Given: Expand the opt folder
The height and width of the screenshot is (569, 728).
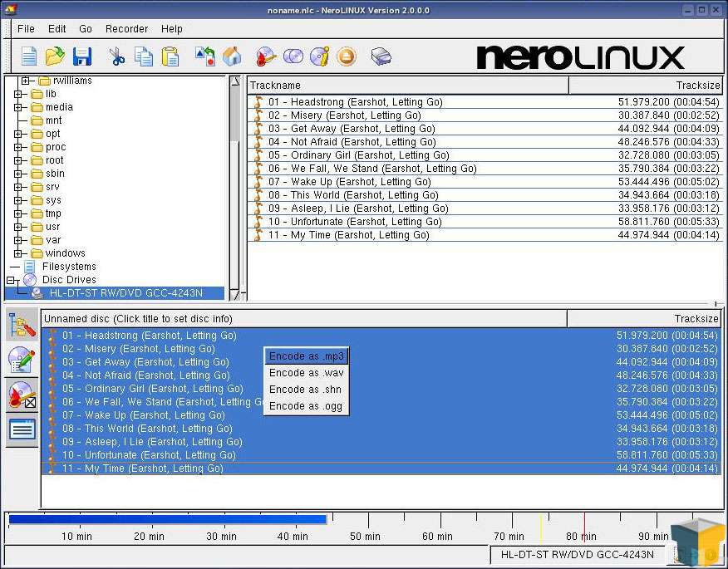Looking at the screenshot, I should pyautogui.click(x=17, y=134).
